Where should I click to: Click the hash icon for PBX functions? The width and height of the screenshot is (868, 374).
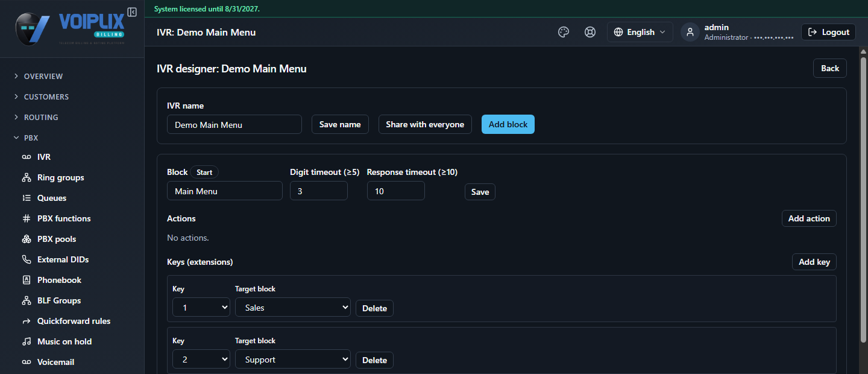[27, 218]
